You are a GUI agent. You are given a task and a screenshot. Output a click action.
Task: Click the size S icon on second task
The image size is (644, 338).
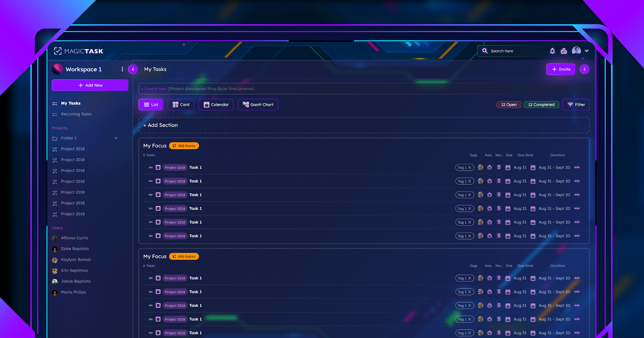click(499, 181)
